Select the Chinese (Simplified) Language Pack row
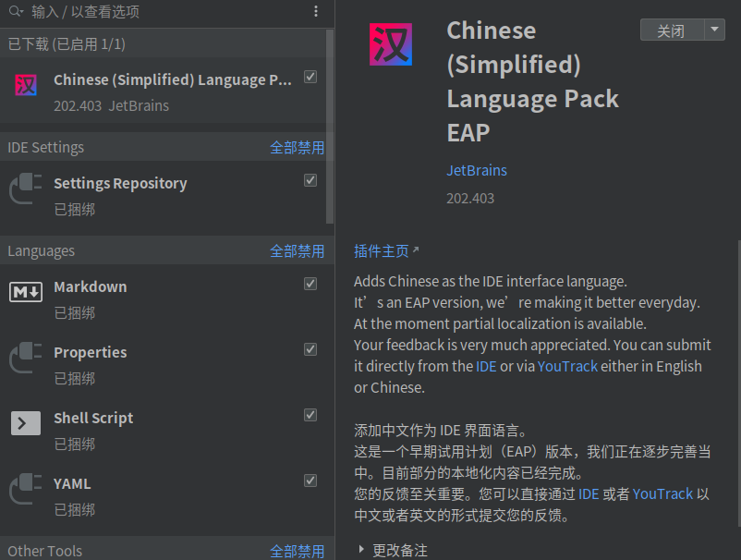 click(163, 91)
